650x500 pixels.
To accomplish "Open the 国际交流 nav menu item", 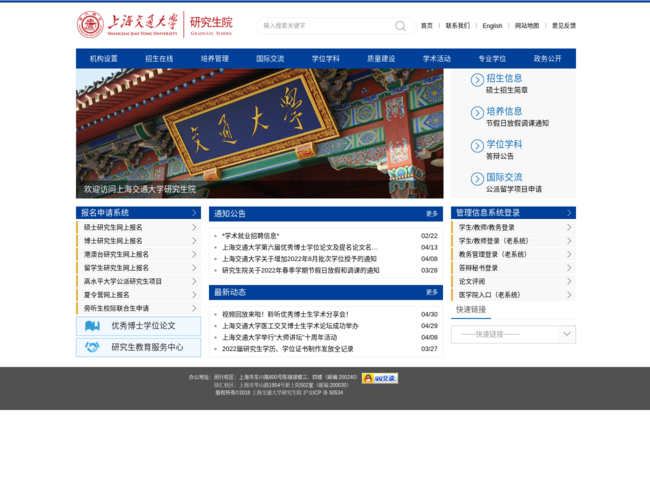I will click(x=270, y=58).
